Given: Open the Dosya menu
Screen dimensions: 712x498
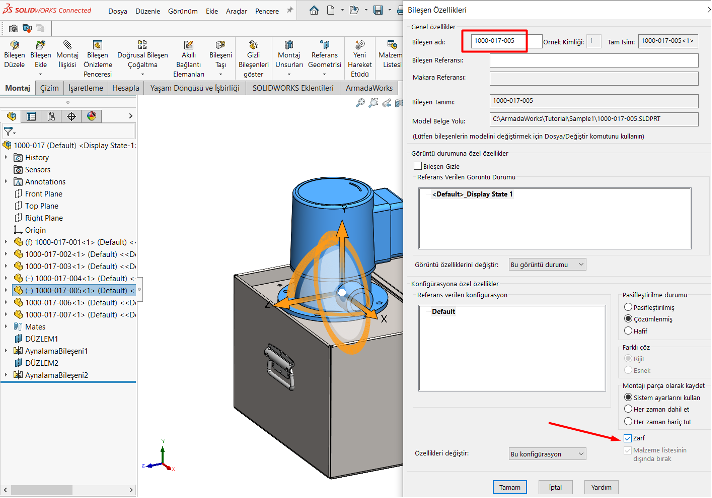Looking at the screenshot, I should click(118, 11).
